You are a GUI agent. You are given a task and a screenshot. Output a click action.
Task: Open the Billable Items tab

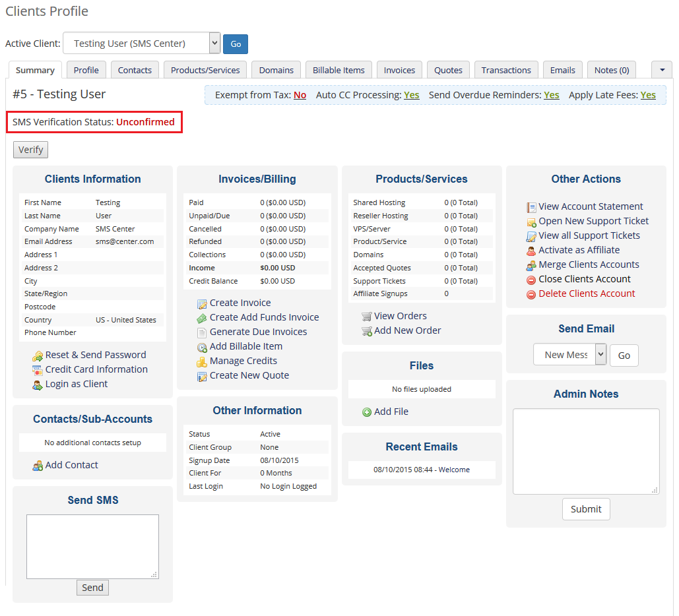[x=339, y=70]
